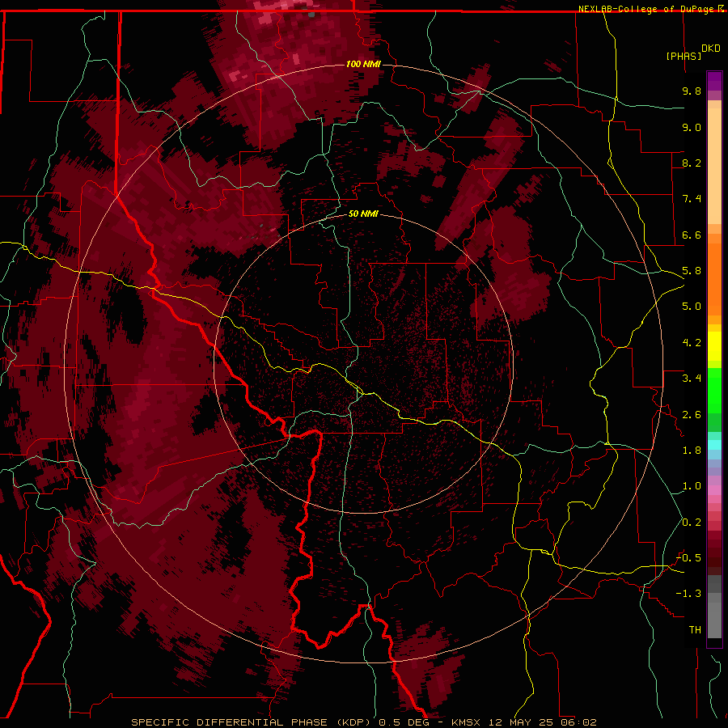
Task: Click the 1.0 scale value
Action: coord(692,486)
